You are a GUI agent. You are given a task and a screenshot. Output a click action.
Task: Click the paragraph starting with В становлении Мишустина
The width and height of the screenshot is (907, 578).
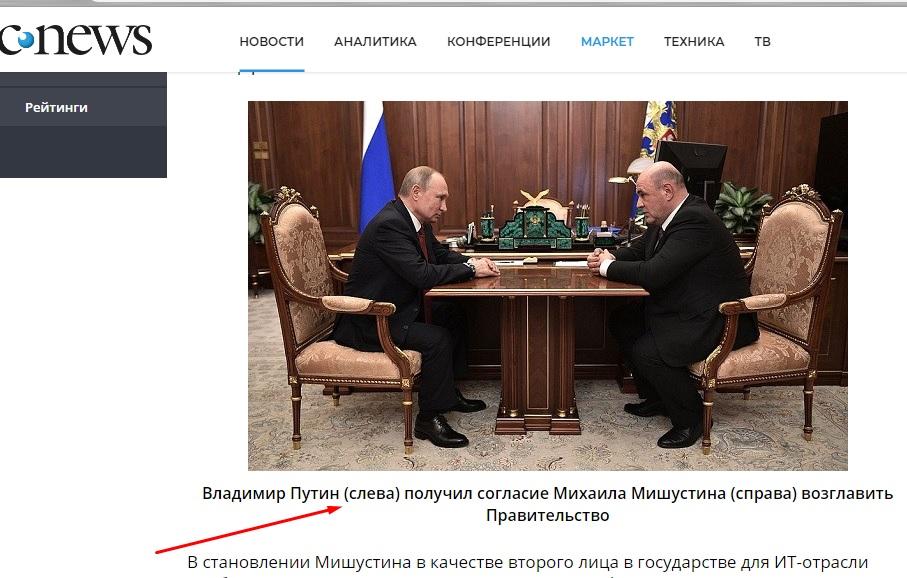[x=528, y=562]
